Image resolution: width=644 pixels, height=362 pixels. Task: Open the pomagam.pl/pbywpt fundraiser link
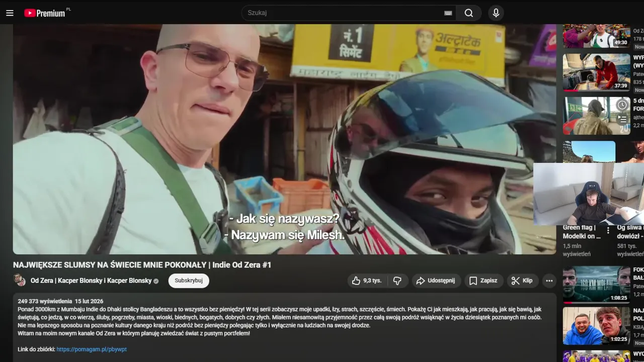pyautogui.click(x=92, y=349)
